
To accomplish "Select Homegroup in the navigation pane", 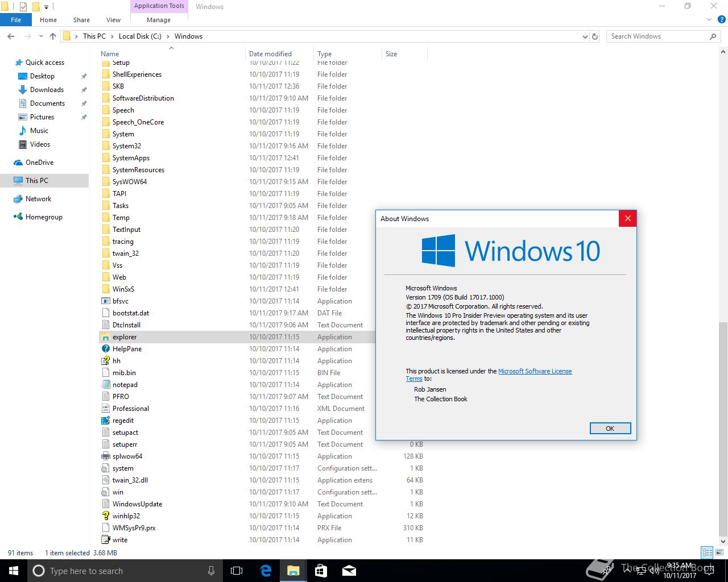I will (x=44, y=217).
